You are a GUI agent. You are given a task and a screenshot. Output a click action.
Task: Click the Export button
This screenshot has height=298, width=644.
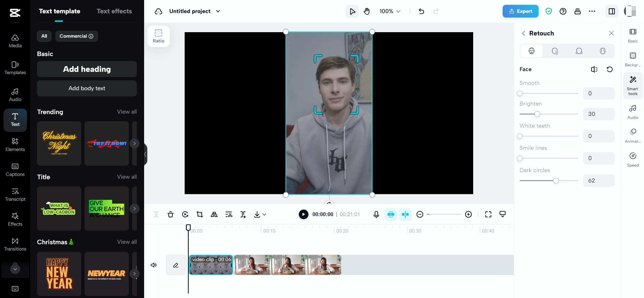tap(520, 11)
